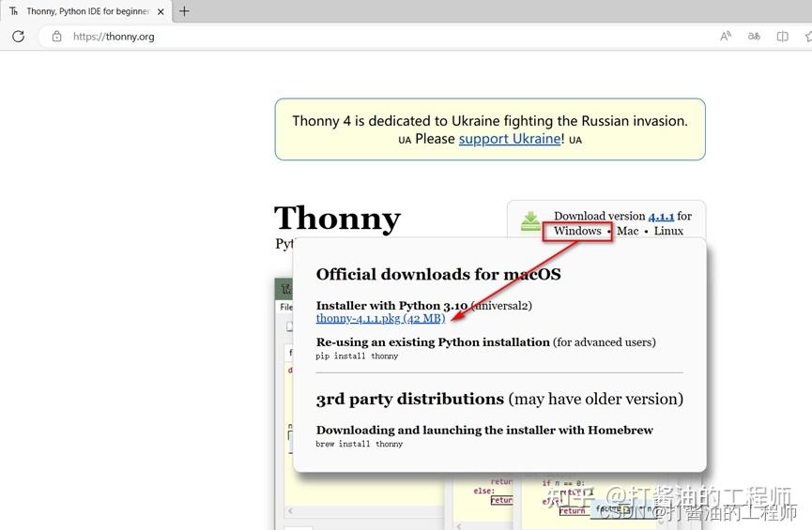812x530 pixels.
Task: Click Installer with Python 3.10 text
Action: (x=392, y=306)
